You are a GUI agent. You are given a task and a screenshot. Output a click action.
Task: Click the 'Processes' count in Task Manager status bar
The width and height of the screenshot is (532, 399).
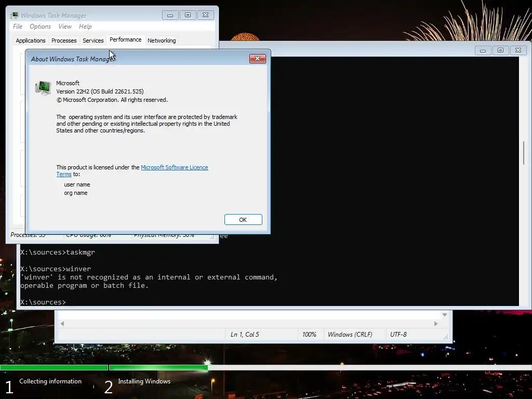[x=28, y=235]
